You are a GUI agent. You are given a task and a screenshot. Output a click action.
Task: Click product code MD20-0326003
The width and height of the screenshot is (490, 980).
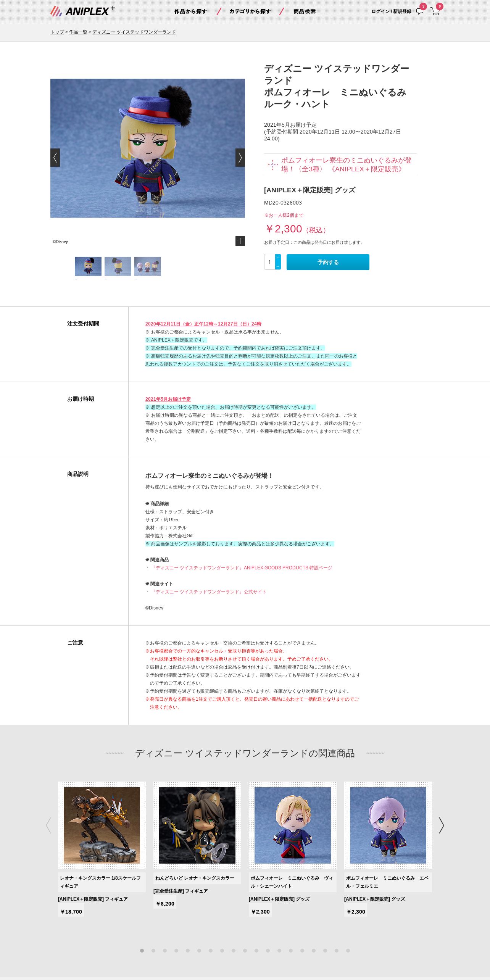point(283,203)
